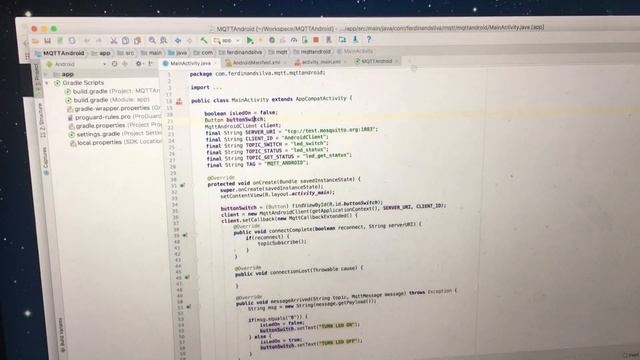Run the app with green play icon
640x360 pixels.
click(250, 40)
